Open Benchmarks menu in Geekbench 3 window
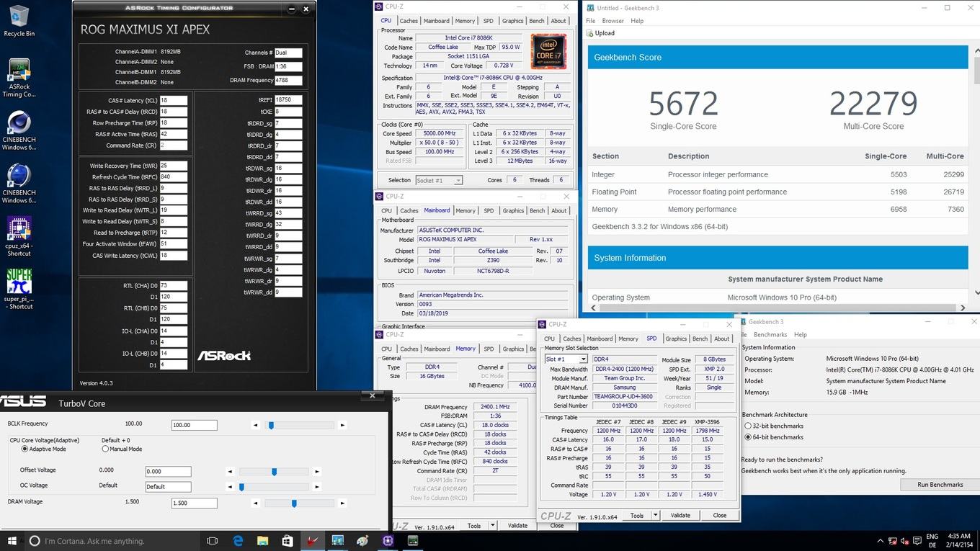This screenshot has width=980, height=551. (x=770, y=334)
